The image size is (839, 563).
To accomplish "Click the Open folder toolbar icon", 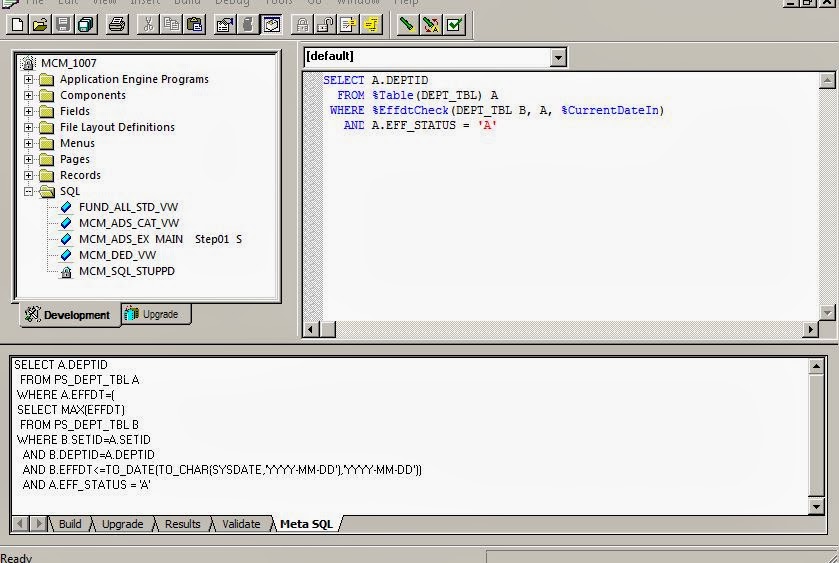I will tap(40, 25).
